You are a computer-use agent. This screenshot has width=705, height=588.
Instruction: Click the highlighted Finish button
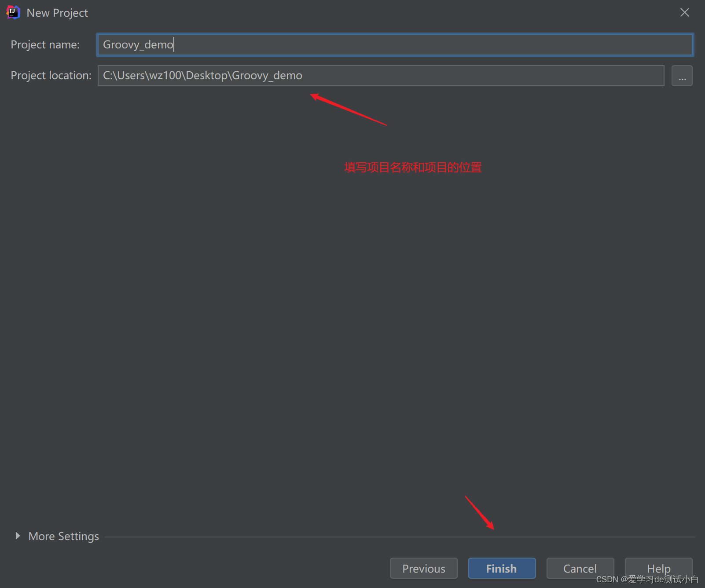501,568
